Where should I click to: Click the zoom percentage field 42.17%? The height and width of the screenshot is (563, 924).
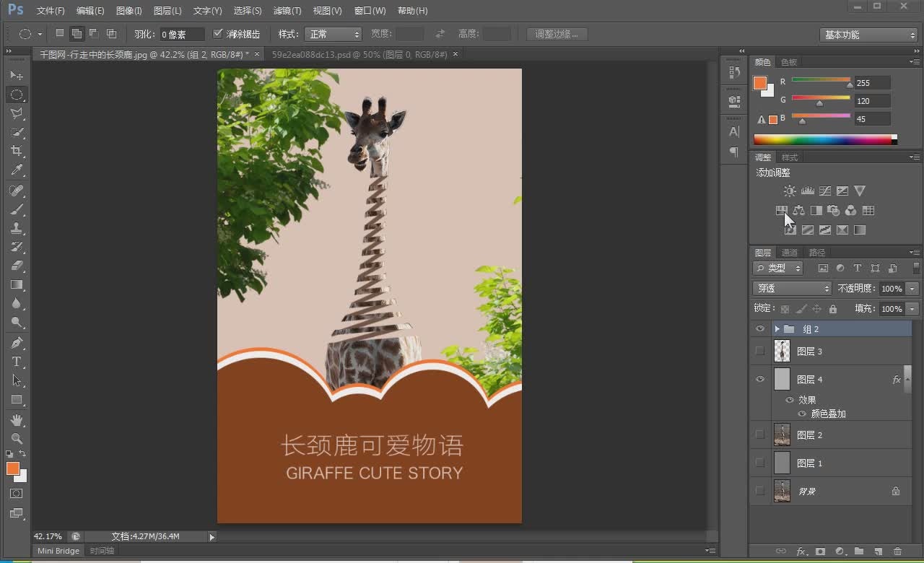(48, 536)
